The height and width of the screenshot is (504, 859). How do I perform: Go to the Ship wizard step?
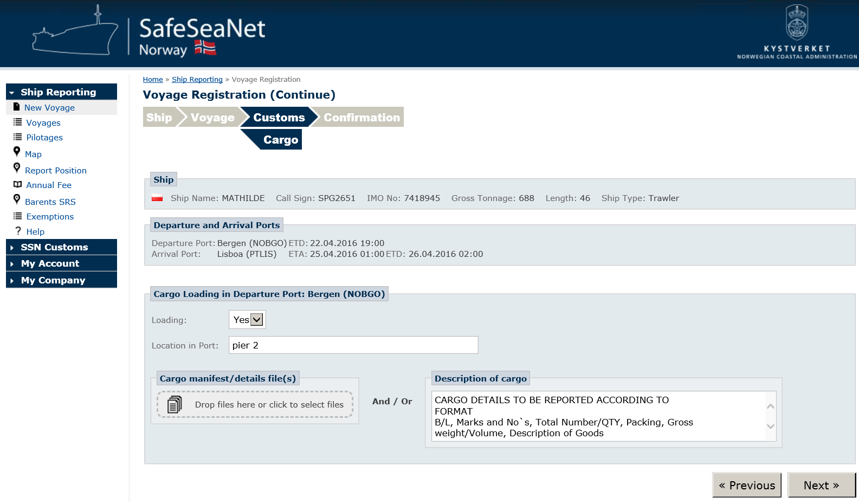pos(159,118)
